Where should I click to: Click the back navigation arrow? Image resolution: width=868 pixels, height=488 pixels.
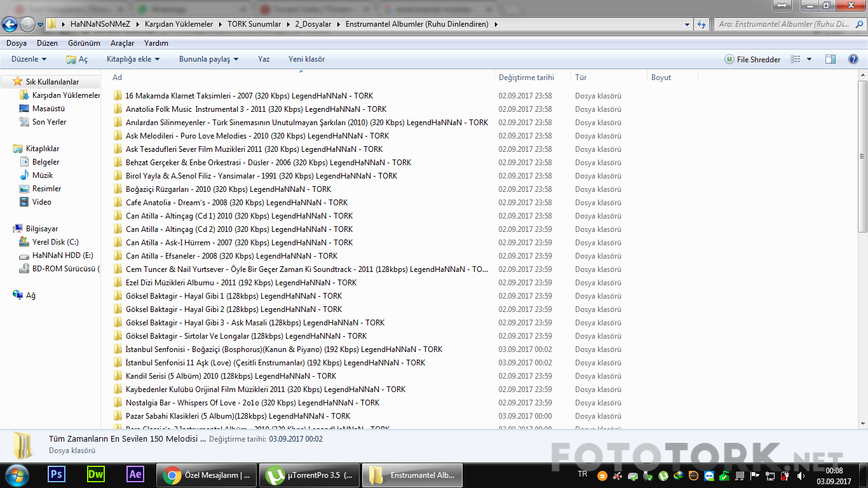pos(10,24)
